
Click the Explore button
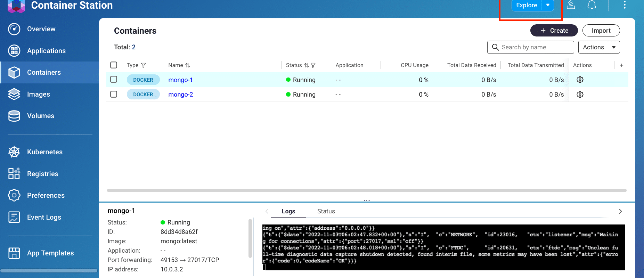527,5
